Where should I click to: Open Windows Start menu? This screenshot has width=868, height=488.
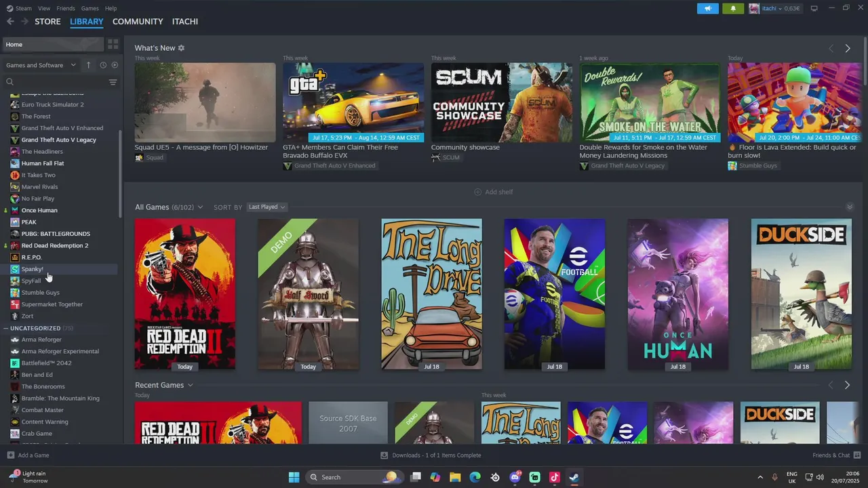pos(294,477)
